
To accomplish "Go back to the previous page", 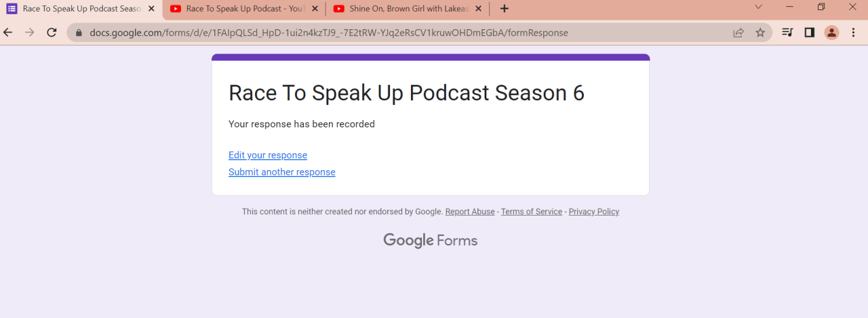I will click(x=9, y=33).
